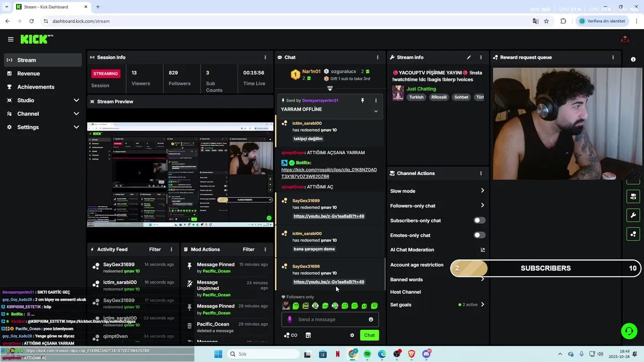Image resolution: width=644 pixels, height=362 pixels.
Task: Open Slow mode options arrow
Action: (482, 191)
